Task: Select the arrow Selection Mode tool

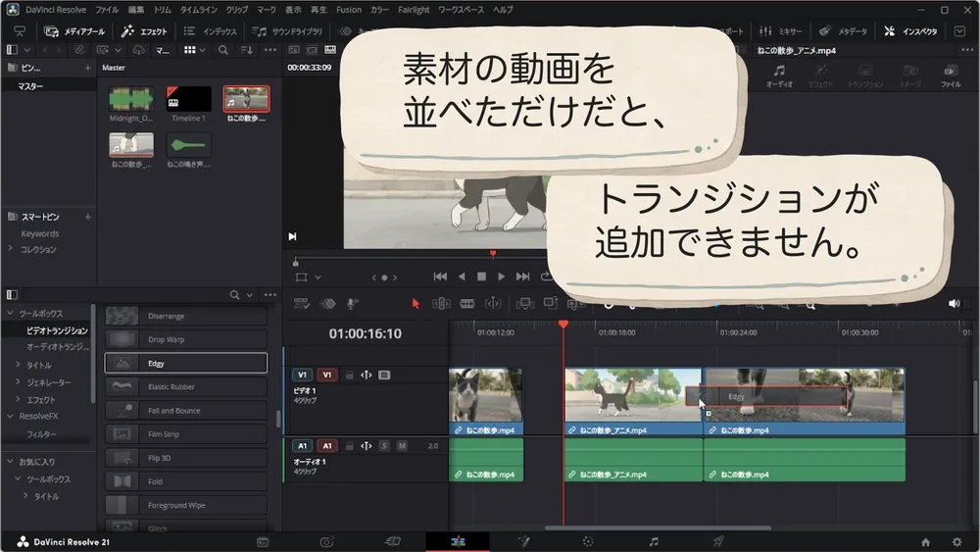Action: (416, 304)
